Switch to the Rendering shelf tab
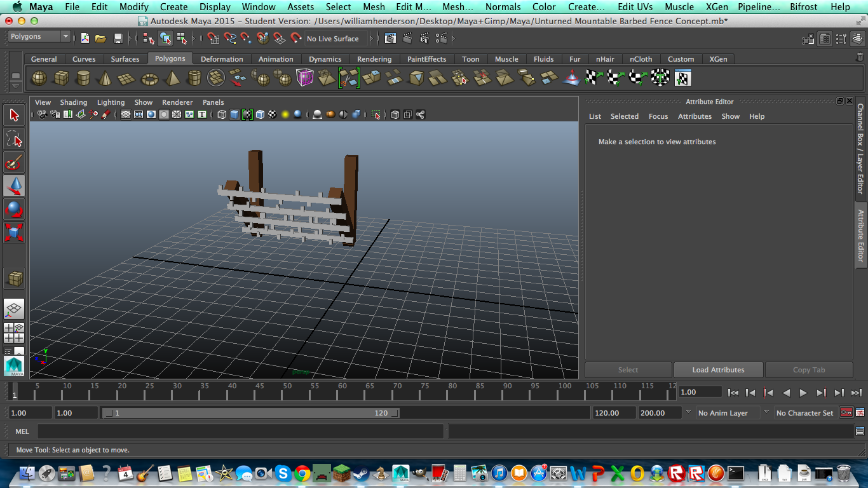The width and height of the screenshot is (868, 488). [374, 59]
